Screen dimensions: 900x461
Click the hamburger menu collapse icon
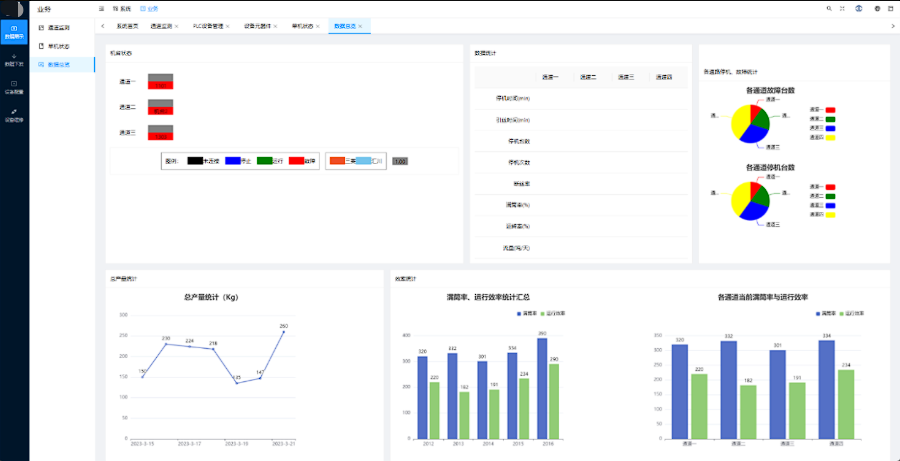(x=102, y=8)
